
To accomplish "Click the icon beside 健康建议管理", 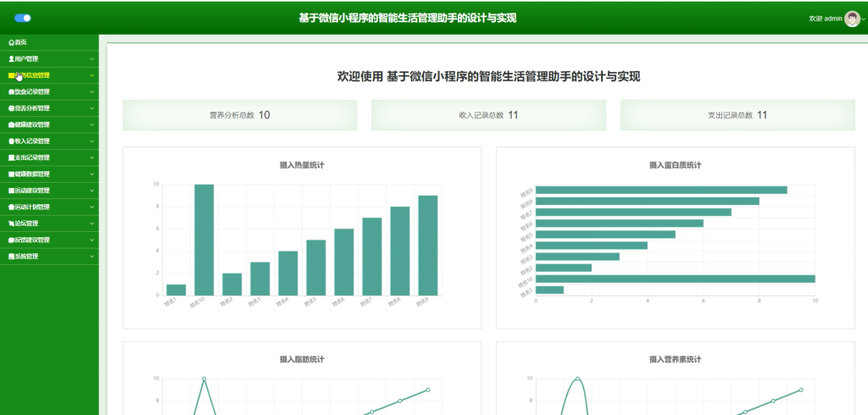I will click(11, 125).
